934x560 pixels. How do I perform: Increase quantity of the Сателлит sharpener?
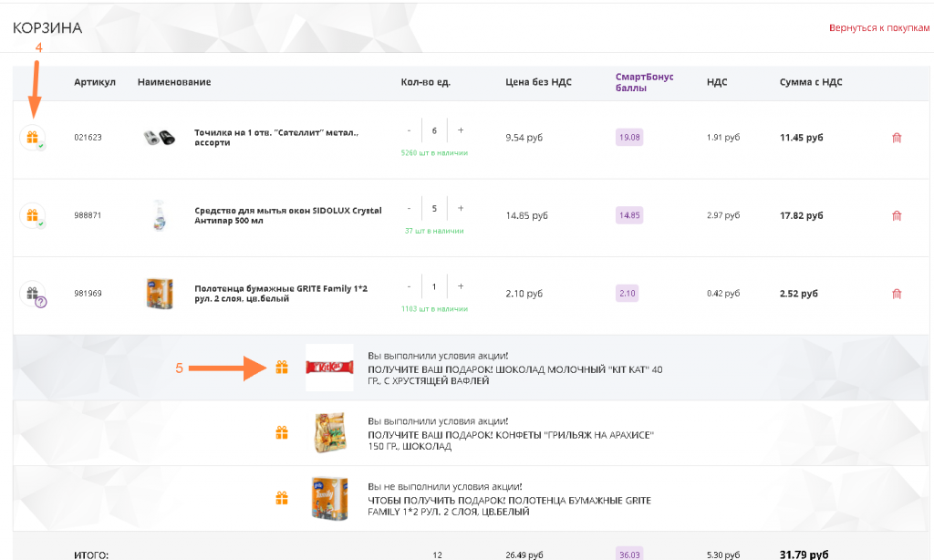pos(461,130)
